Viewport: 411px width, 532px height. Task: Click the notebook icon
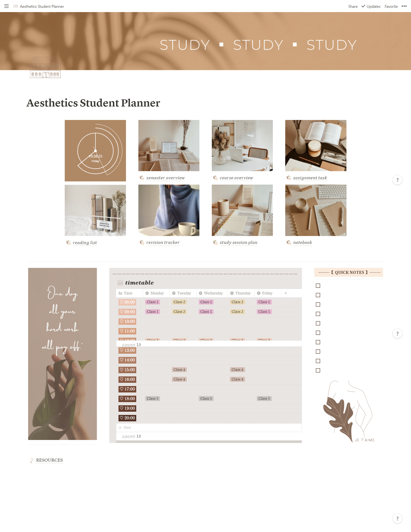[x=288, y=242]
